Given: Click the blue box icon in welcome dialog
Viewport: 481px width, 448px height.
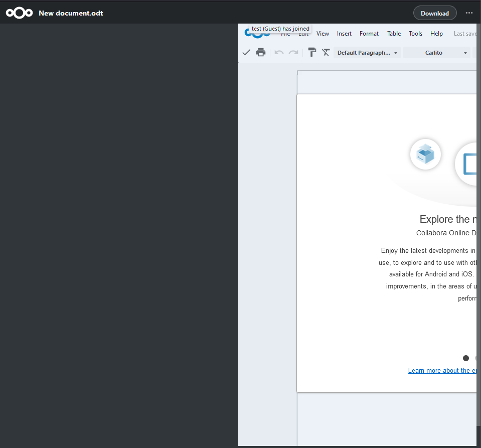Looking at the screenshot, I should [425, 154].
